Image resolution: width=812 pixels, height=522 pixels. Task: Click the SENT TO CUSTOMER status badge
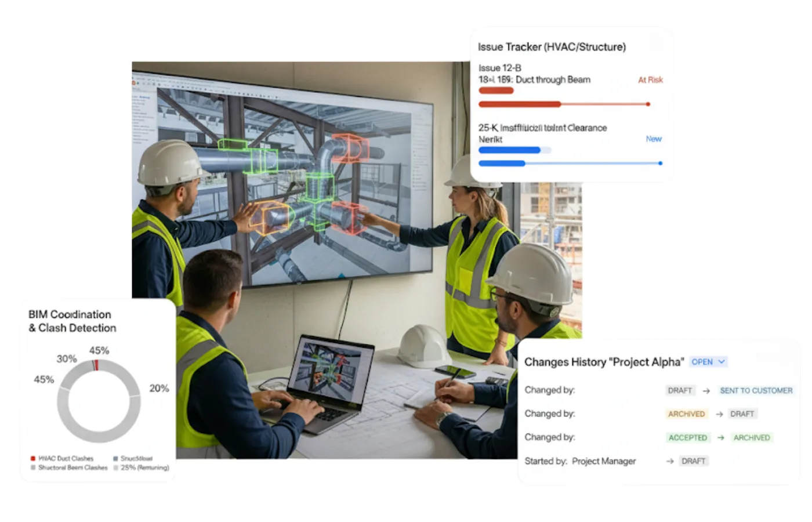pyautogui.click(x=756, y=391)
